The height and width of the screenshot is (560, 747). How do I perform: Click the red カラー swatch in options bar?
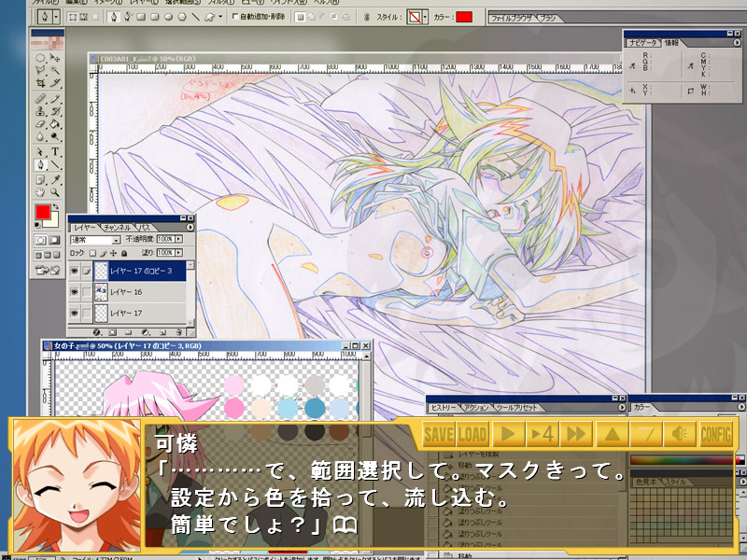(464, 17)
